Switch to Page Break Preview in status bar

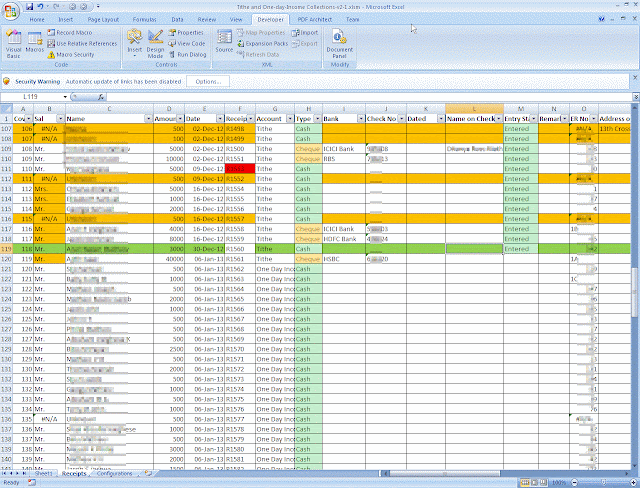[x=544, y=482]
